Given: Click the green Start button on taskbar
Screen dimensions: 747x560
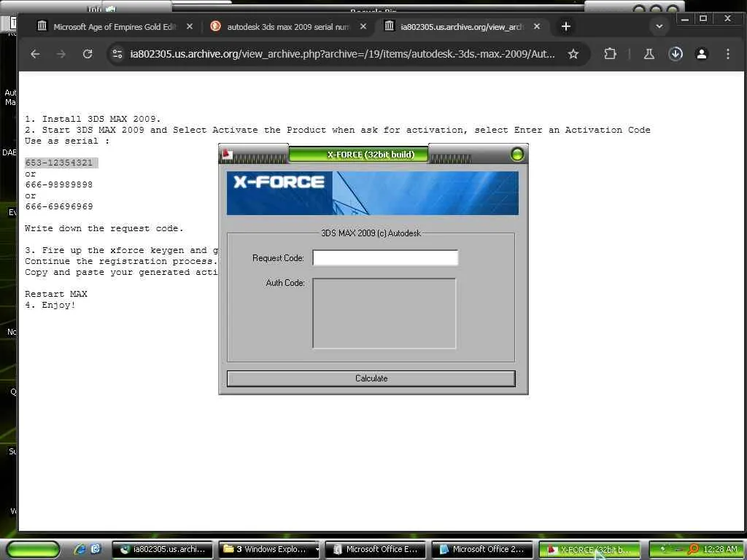Looking at the screenshot, I should tap(34, 549).
